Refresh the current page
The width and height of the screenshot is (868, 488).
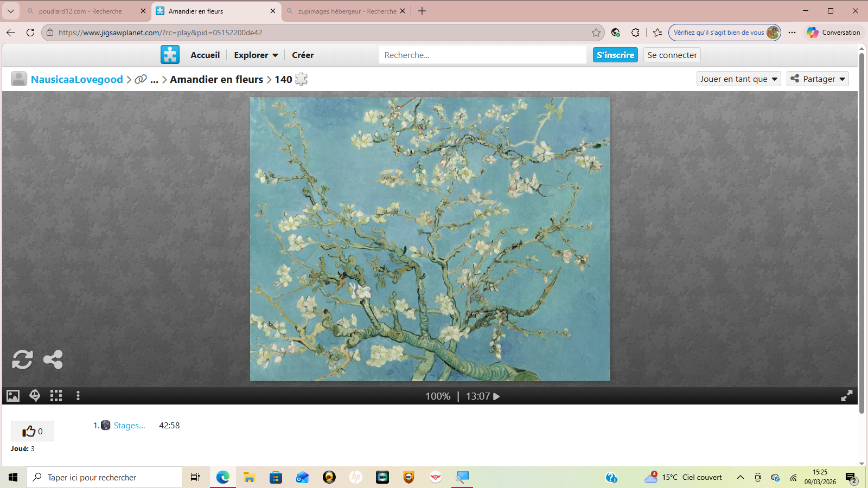tap(30, 33)
